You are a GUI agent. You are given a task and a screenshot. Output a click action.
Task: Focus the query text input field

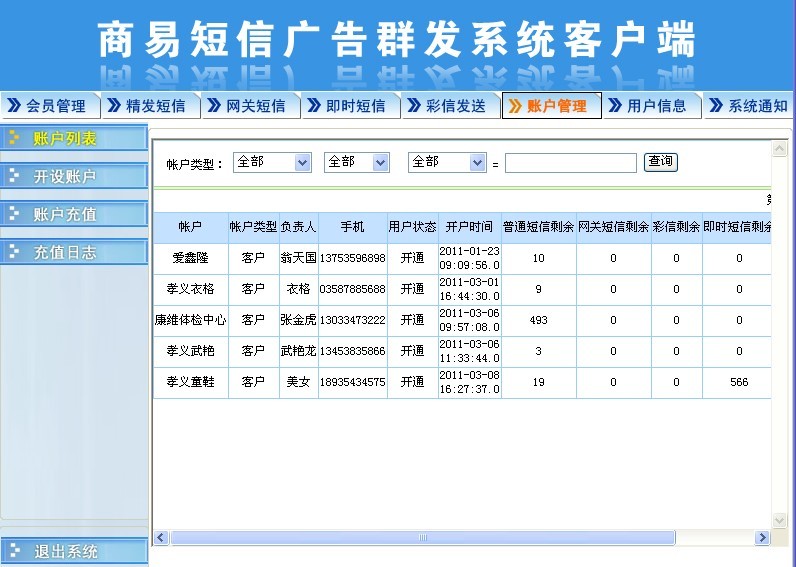(571, 163)
